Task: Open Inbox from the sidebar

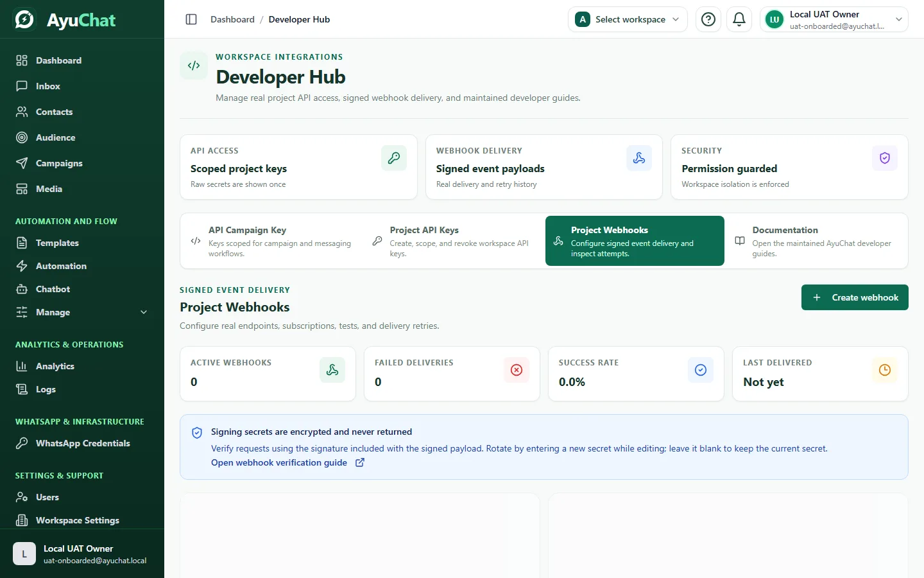Action: [x=82, y=86]
